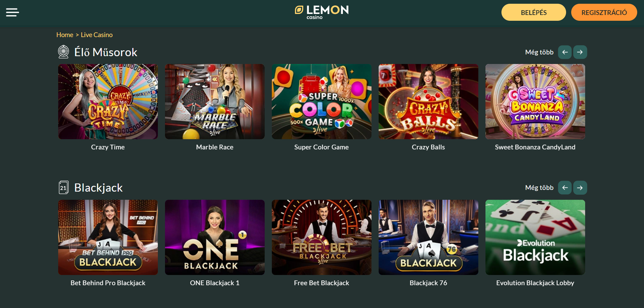This screenshot has width=644, height=308.
Task: Click the Evolution Blackjack Lobby label
Action: 535,283
